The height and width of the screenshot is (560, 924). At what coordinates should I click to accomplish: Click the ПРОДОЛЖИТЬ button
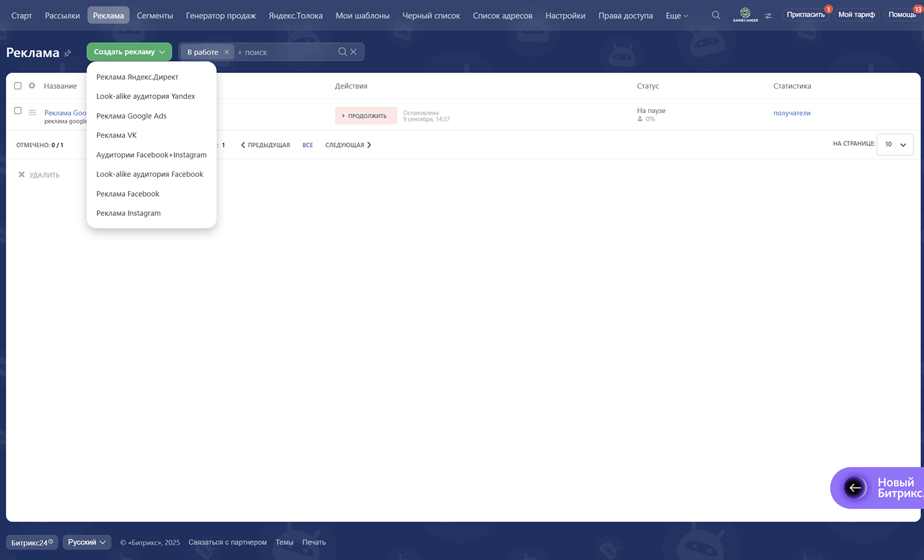[x=366, y=115]
